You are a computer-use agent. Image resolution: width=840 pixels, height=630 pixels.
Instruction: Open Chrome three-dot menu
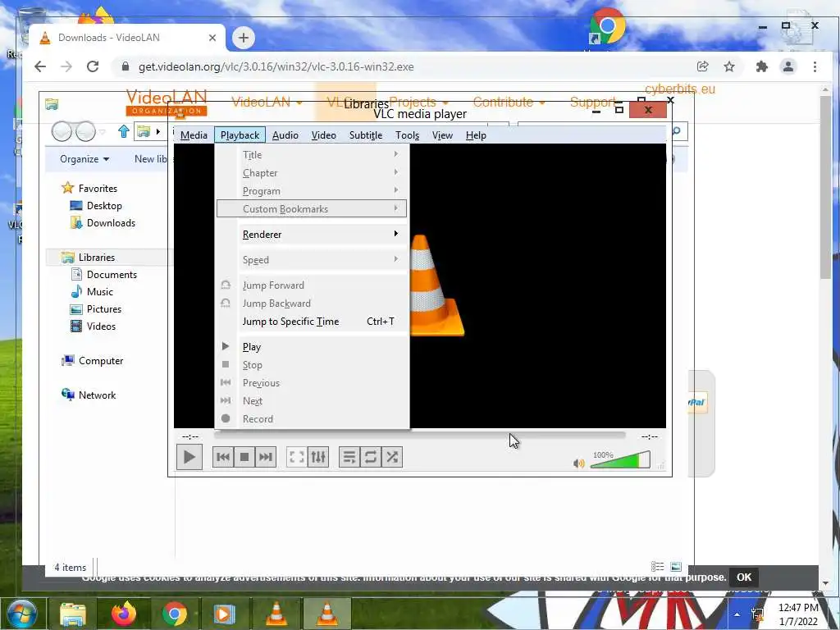(x=815, y=66)
